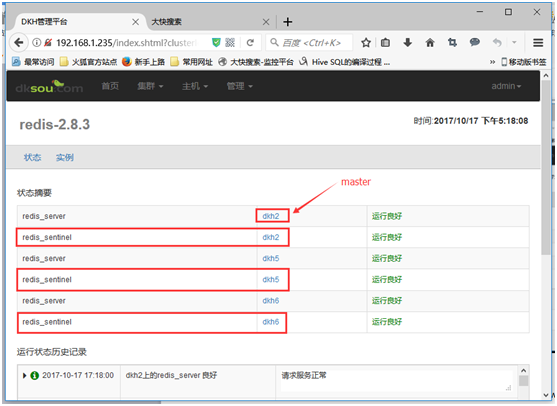Viewport: 557px width, 406px height.
Task: Expand the 主机 dropdown menu
Action: (195, 86)
